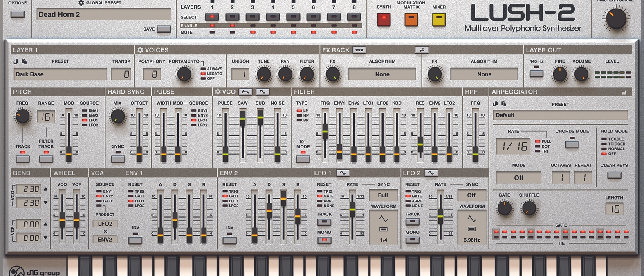The width and height of the screenshot is (644, 276).
Task: Click the Arpeggiator LENGTH 16 field
Action: 614,209
